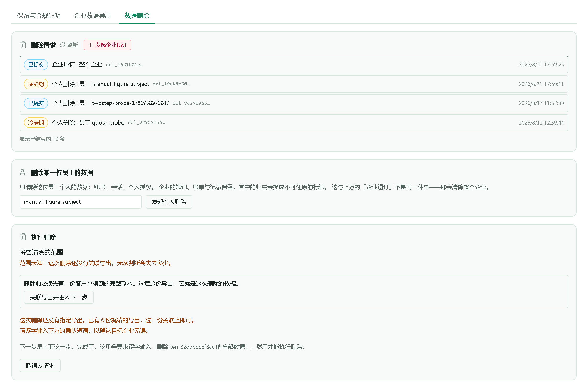588x386 pixels.
Task: Focus the employee input containing manual-figure-subject
Action: coord(81,202)
